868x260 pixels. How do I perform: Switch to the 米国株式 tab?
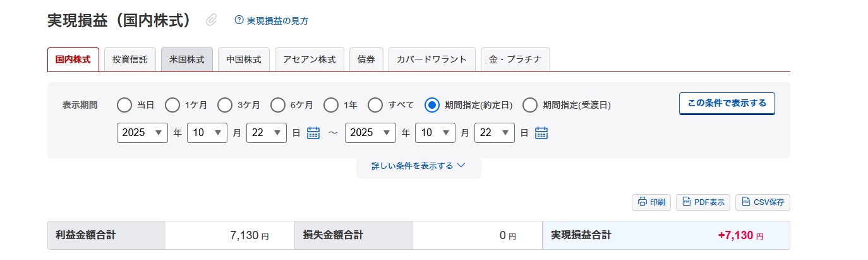tap(187, 59)
